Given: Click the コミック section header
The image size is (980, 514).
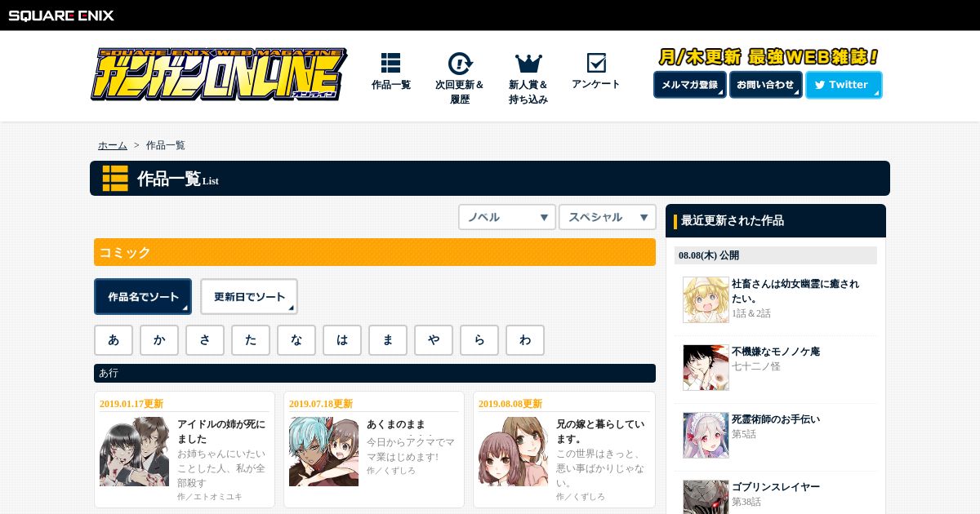Looking at the screenshot, I should tap(375, 252).
